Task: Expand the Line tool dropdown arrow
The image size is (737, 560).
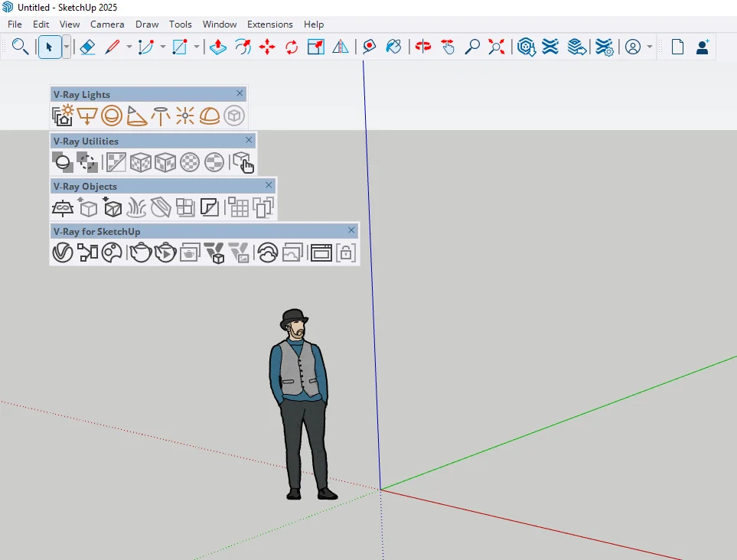Action: point(129,47)
